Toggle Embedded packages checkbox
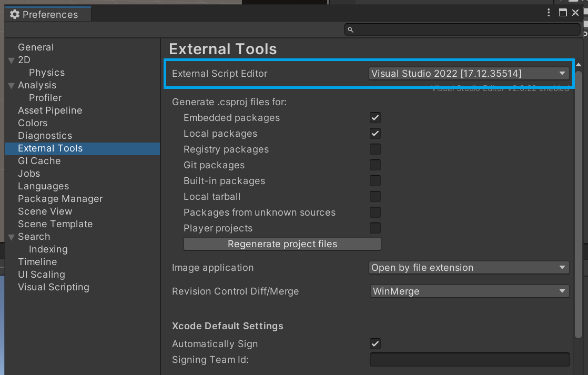588x375 pixels. click(375, 118)
